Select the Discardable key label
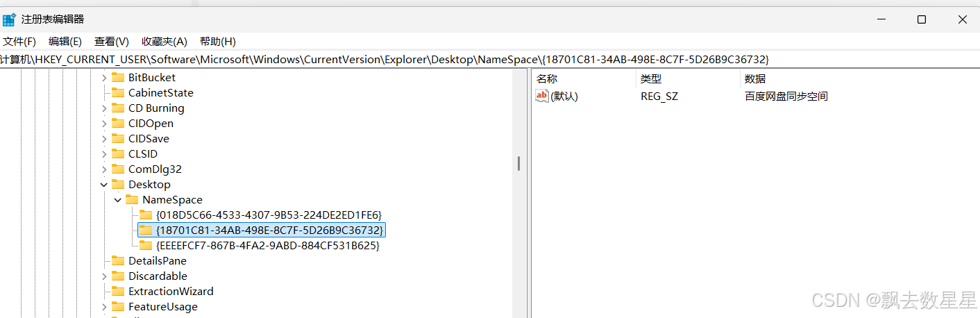This screenshot has height=318, width=980. (x=158, y=276)
